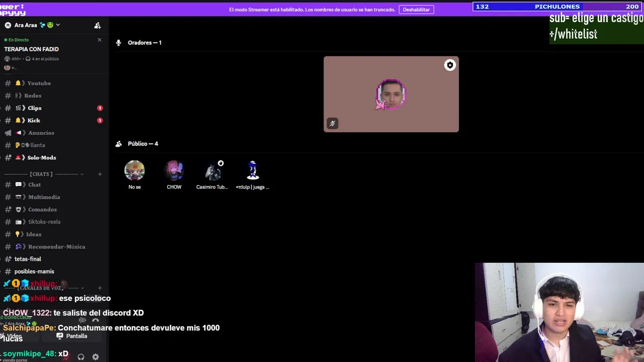Click the Público — 4 section header

point(143,144)
